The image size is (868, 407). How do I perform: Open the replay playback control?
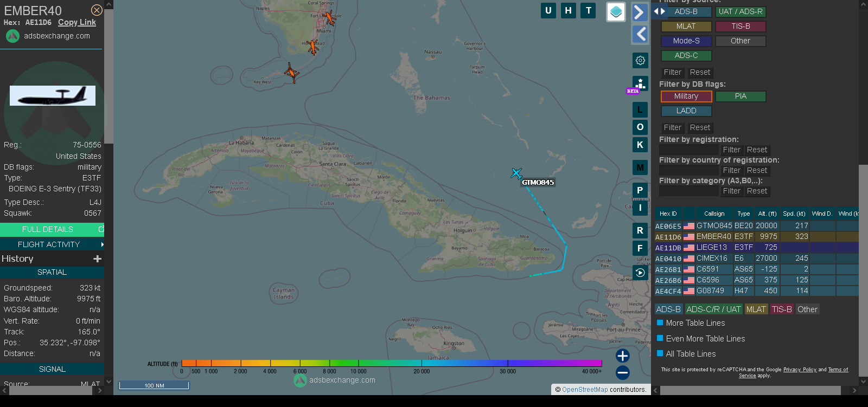pos(640,273)
